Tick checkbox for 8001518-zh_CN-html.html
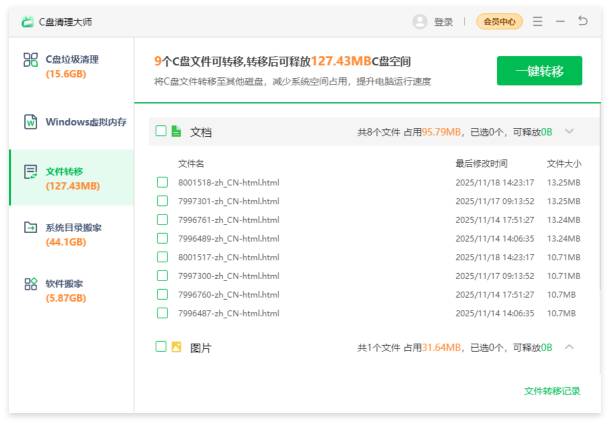 click(162, 182)
